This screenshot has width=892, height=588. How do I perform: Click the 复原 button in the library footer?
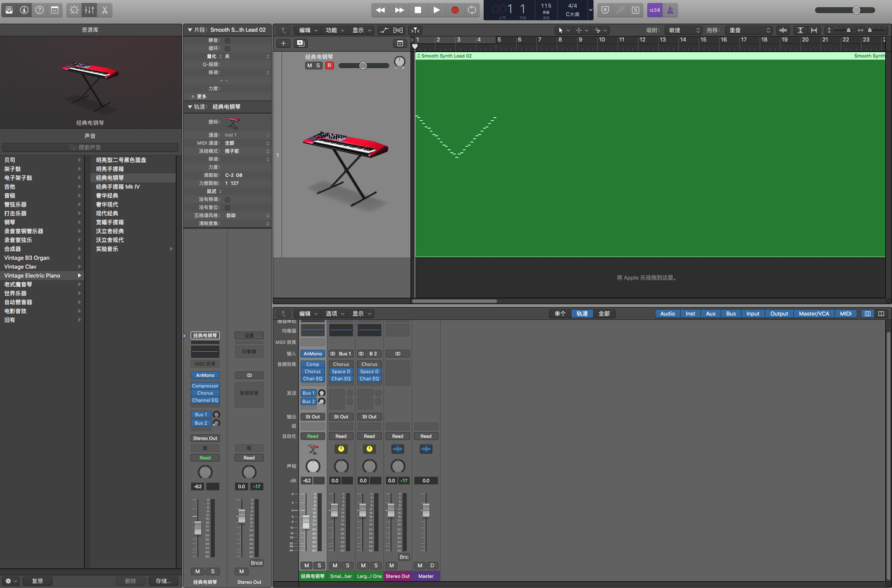tap(38, 581)
